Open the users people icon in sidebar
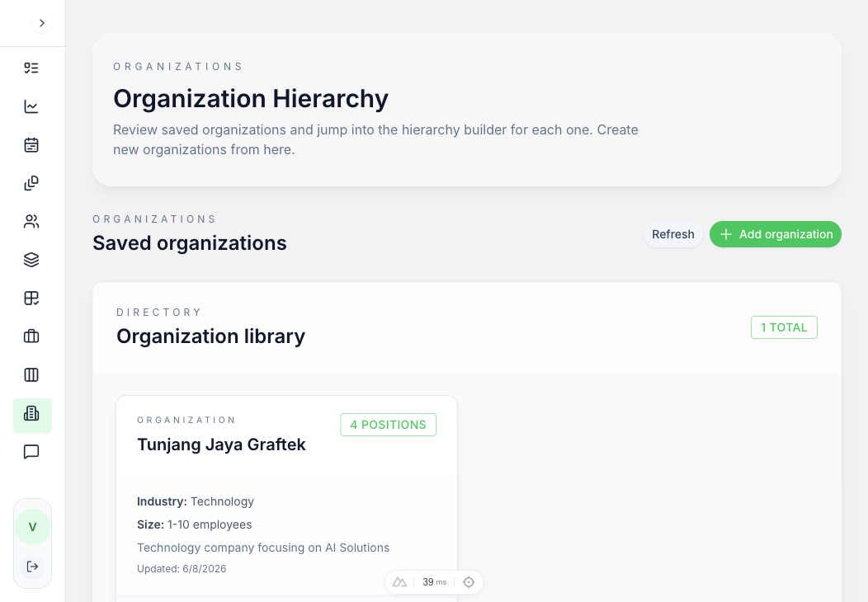The width and height of the screenshot is (868, 602). point(31,221)
